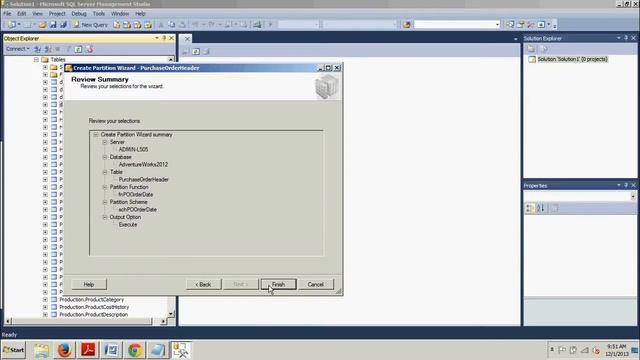This screenshot has width=640, height=360.
Task: Open the Help menu
Action: [x=140, y=13]
